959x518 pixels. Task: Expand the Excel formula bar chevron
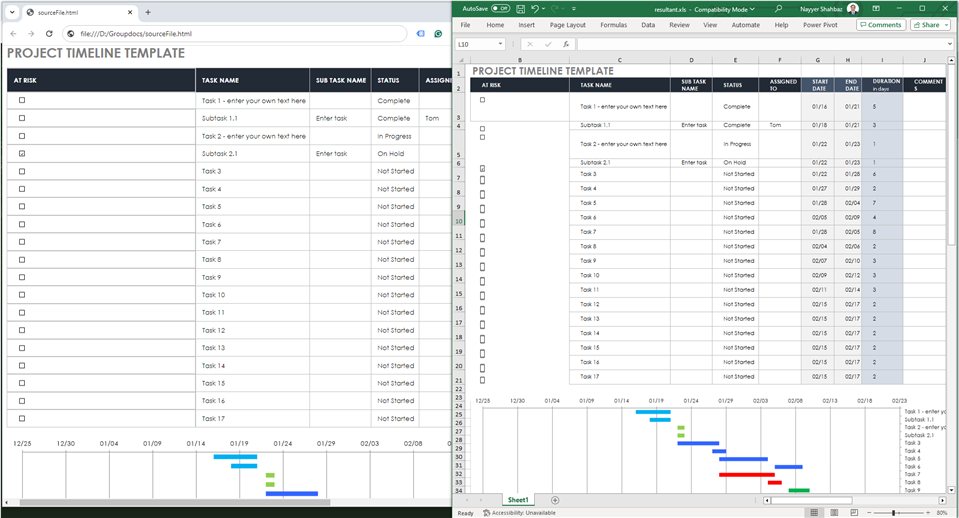tap(950, 44)
